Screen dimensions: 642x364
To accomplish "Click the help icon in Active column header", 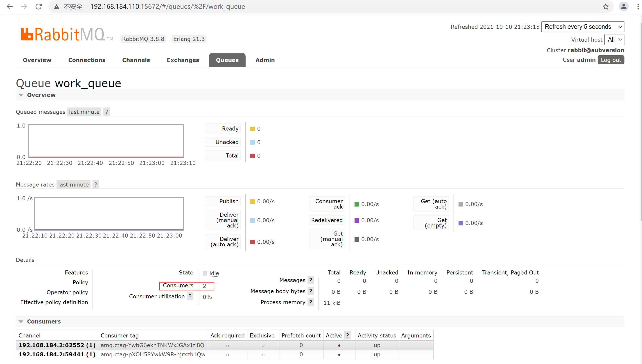I will 347,335.
